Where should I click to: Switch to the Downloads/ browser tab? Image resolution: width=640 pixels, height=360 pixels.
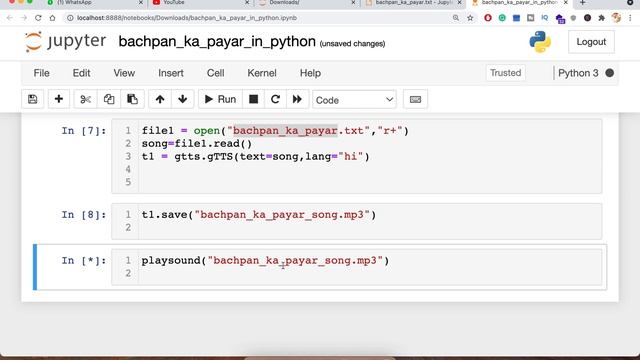306,3
